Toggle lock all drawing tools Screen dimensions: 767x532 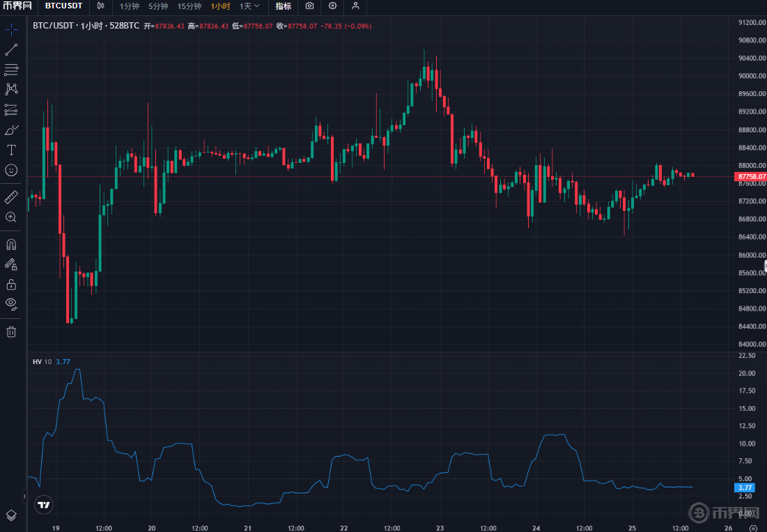(x=11, y=284)
